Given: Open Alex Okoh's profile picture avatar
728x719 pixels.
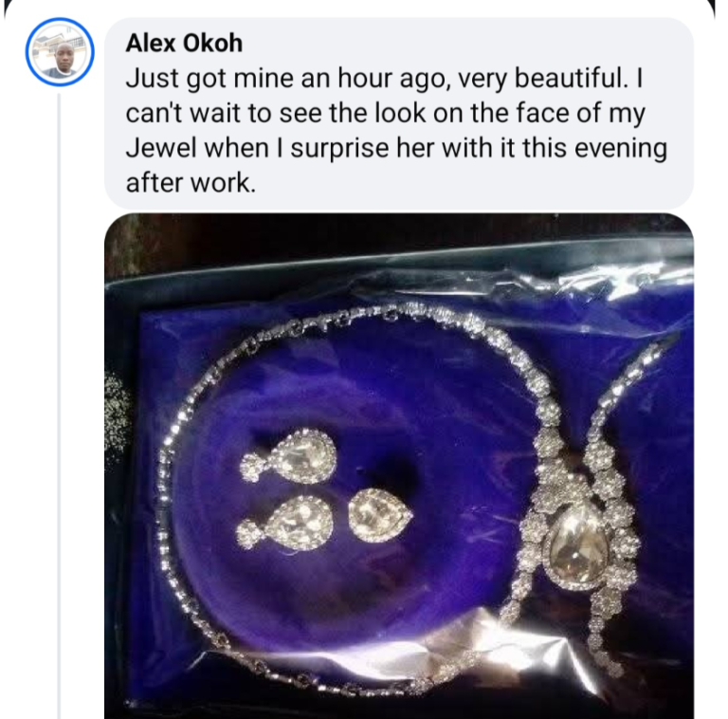Looking at the screenshot, I should coord(59,51).
